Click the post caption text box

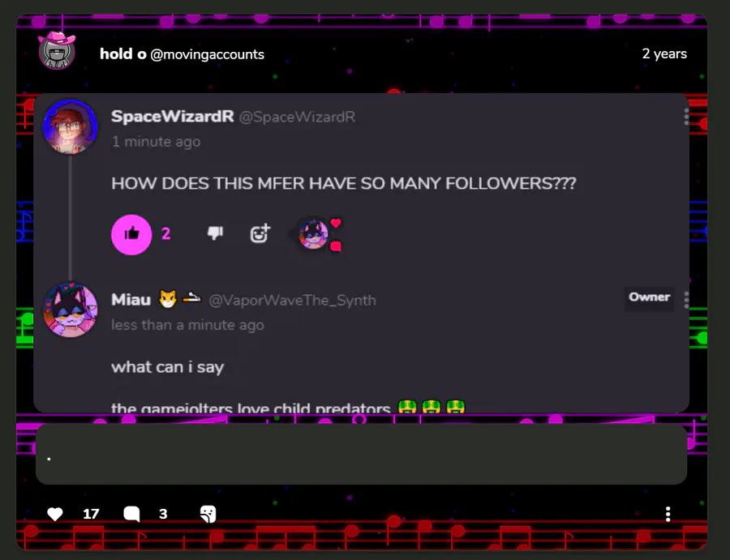(361, 455)
